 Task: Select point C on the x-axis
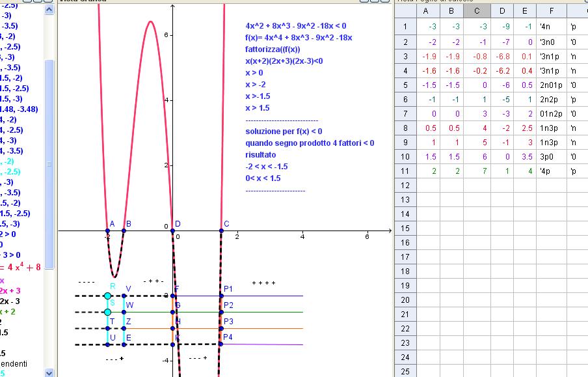click(x=221, y=230)
